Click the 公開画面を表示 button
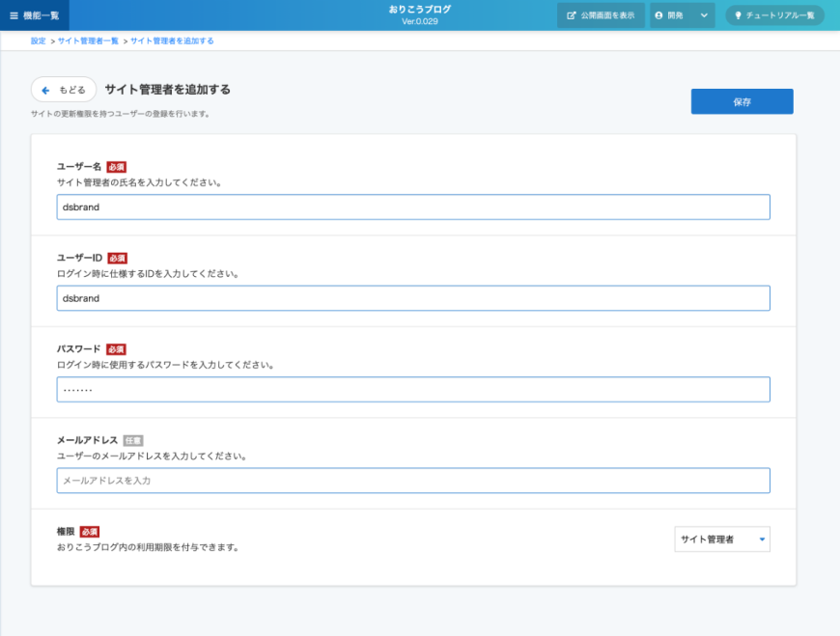The width and height of the screenshot is (840, 636). (601, 15)
